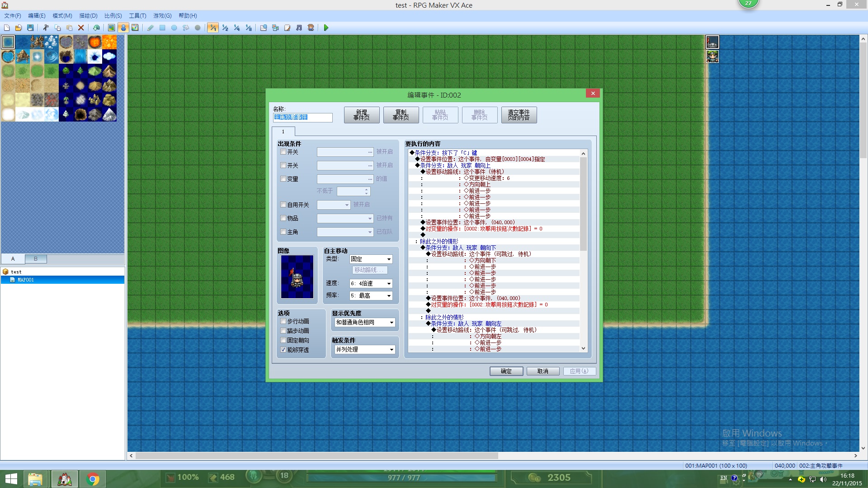Check the first 开关 condition checkbox

pos(283,152)
